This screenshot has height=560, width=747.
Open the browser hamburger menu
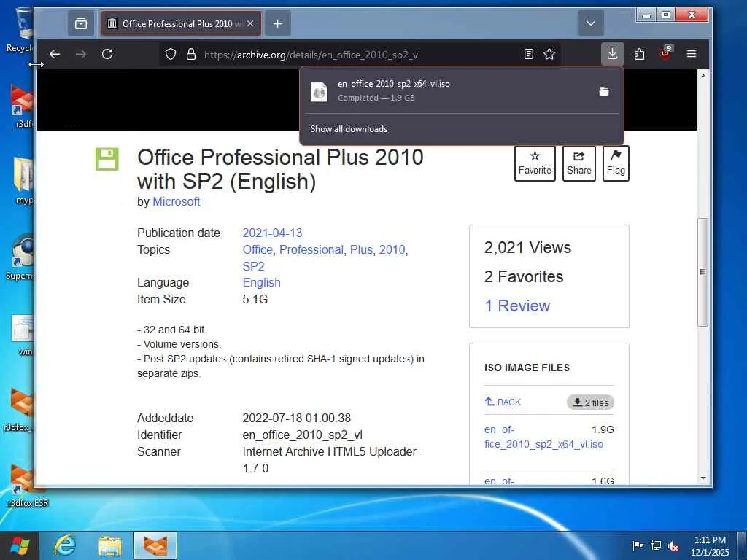pyautogui.click(x=692, y=54)
